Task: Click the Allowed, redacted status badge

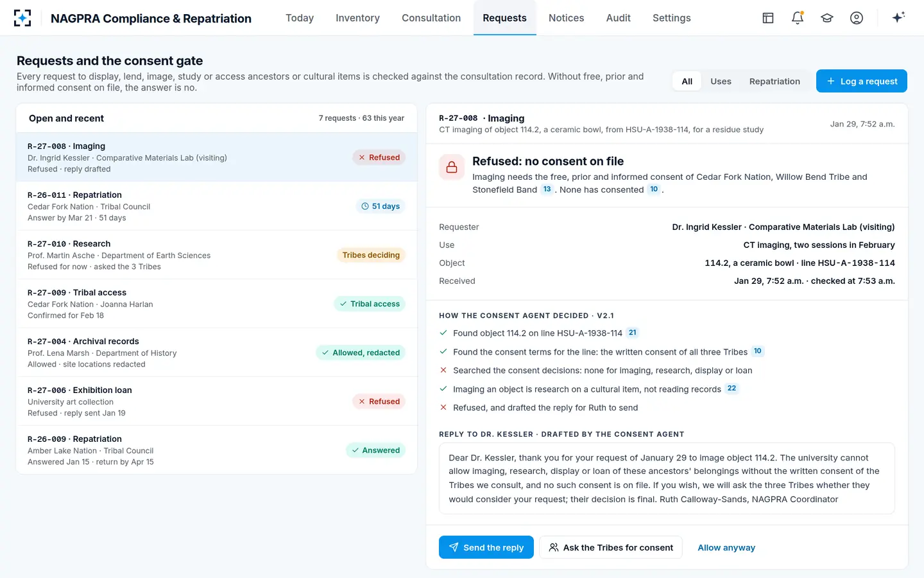Action: pyautogui.click(x=361, y=353)
